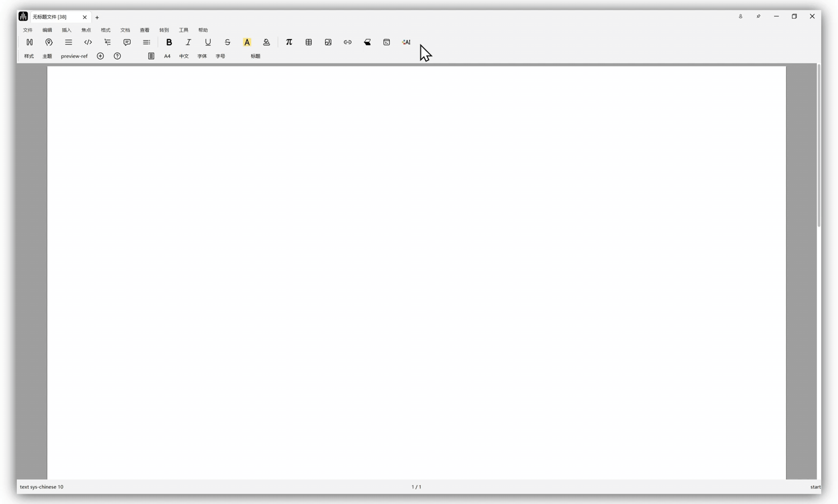Click the yellow text highlight color icon
Image resolution: width=838 pixels, height=504 pixels.
click(x=247, y=42)
